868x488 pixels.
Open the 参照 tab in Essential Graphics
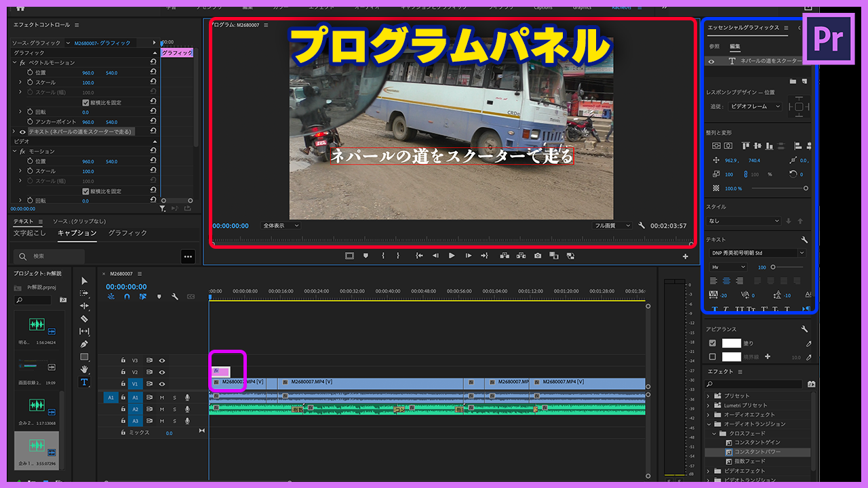pos(714,46)
